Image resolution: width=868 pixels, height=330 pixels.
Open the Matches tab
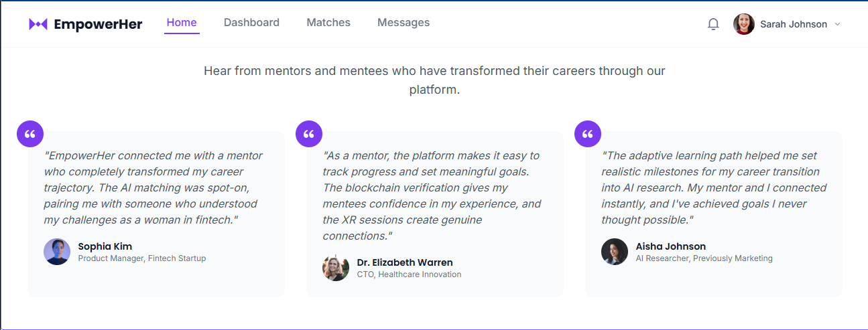[328, 23]
